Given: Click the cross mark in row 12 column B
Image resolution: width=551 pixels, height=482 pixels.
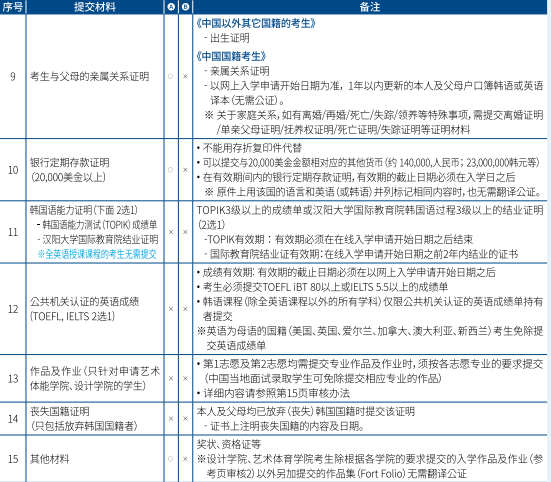Looking at the screenshot, I should [x=185, y=309].
